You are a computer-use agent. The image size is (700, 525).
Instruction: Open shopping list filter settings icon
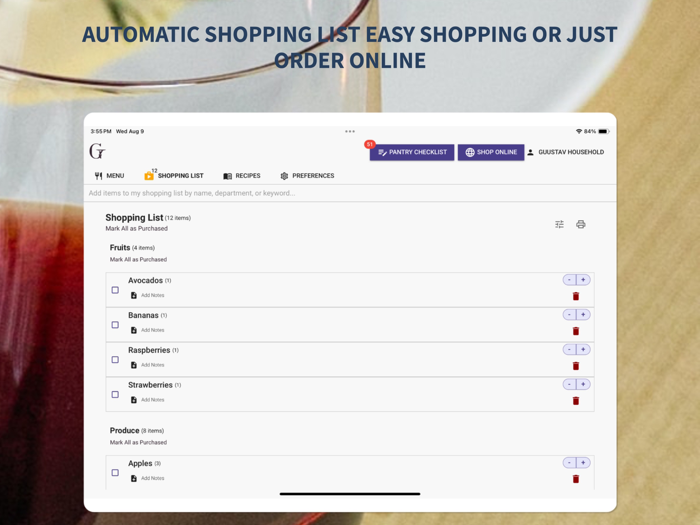point(559,224)
